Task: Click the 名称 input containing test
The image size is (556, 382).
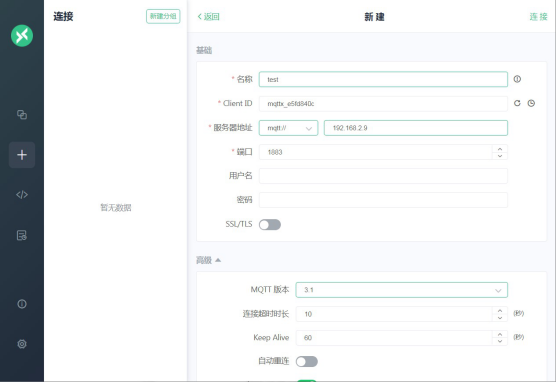Action: click(x=383, y=79)
